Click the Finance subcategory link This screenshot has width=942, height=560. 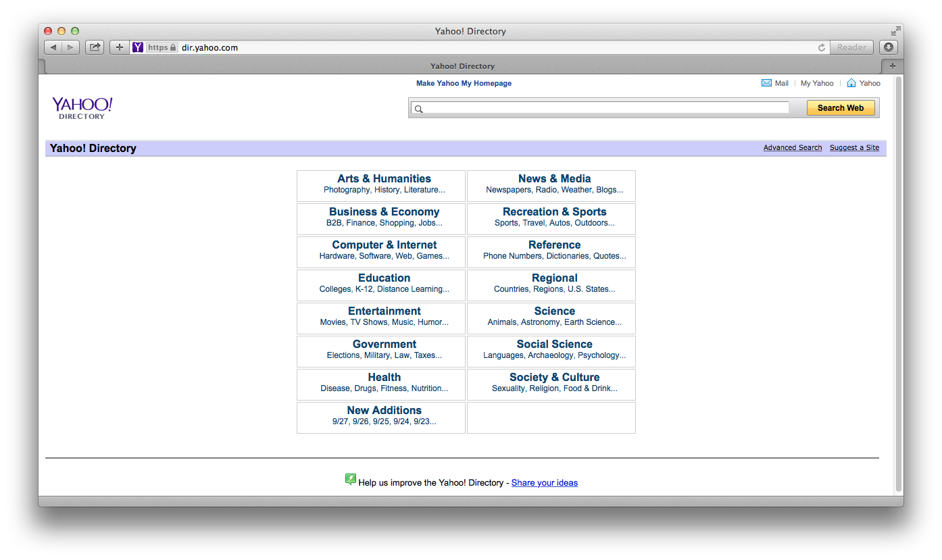coord(360,223)
